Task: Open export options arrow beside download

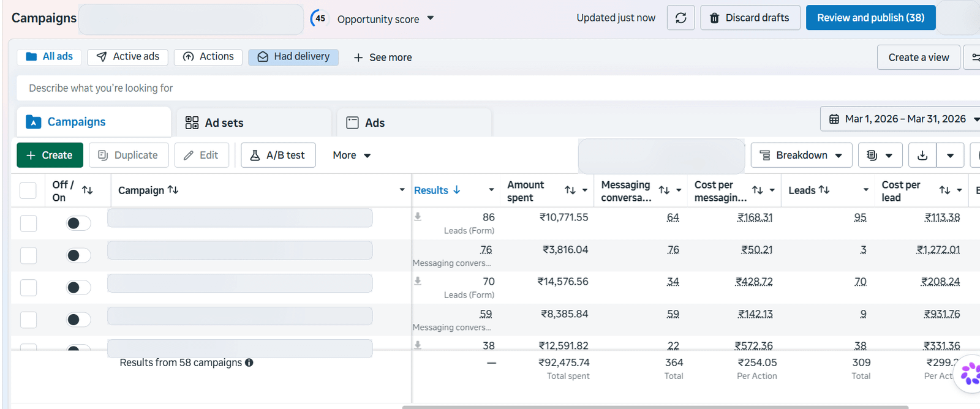Action: click(950, 156)
